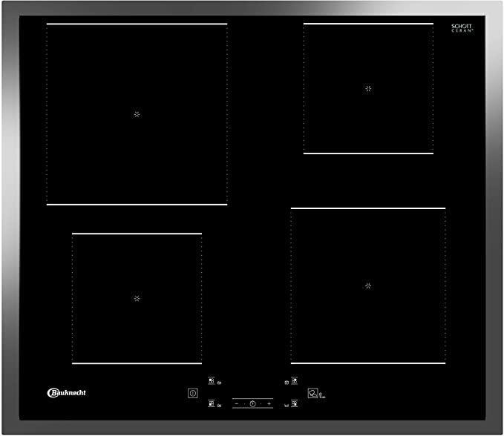Tap center of front-right cooking zone
Image resolution: width=504 pixels, height=436 pixels.
(x=368, y=285)
